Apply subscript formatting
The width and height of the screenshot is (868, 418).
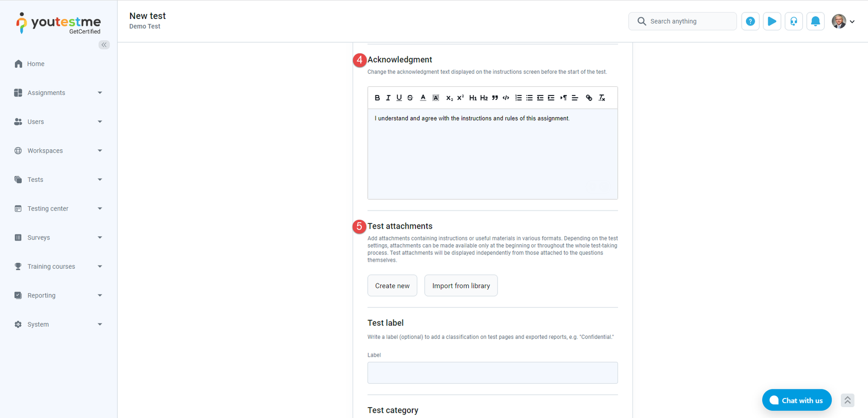tap(449, 98)
